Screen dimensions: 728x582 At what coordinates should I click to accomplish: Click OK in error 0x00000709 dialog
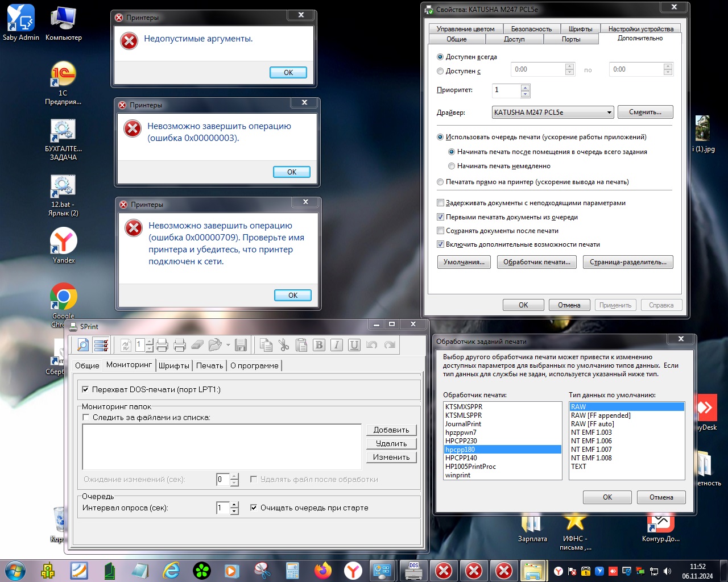[293, 295]
